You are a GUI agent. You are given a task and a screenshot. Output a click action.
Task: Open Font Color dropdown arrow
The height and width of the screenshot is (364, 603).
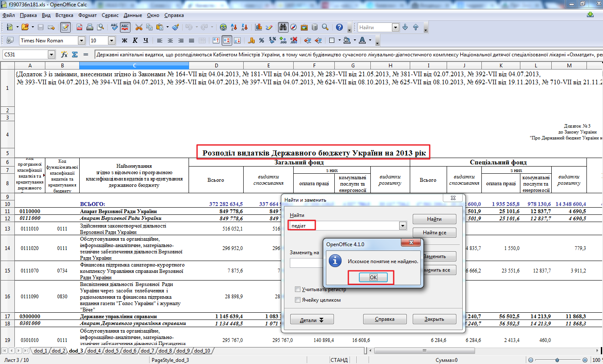pyautogui.click(x=370, y=40)
